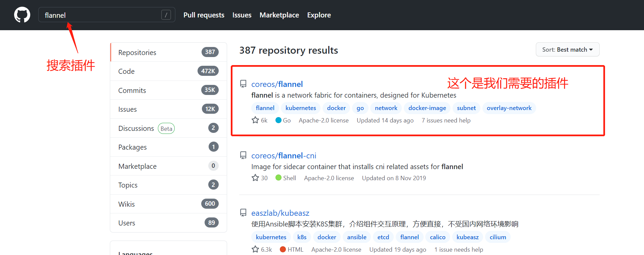Select the Topics results filter
Image resolution: width=644 pixels, height=255 pixels.
168,185
